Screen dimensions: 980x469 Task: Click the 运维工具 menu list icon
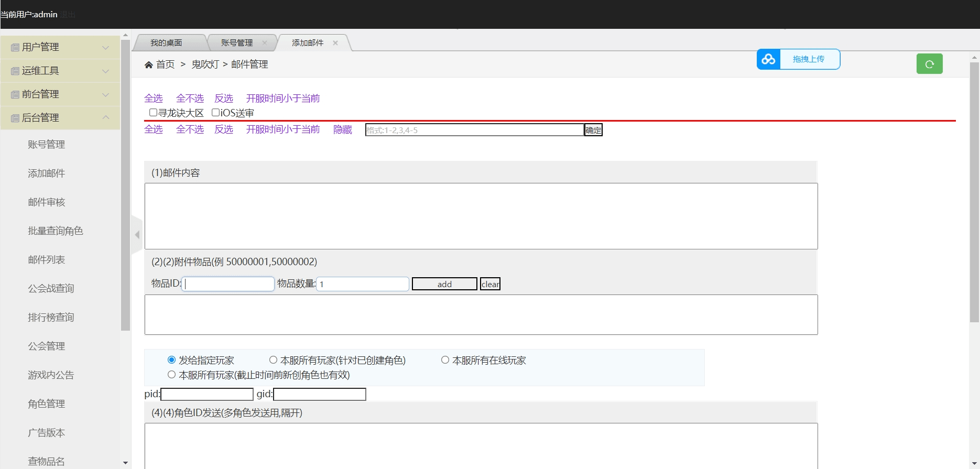click(x=15, y=71)
